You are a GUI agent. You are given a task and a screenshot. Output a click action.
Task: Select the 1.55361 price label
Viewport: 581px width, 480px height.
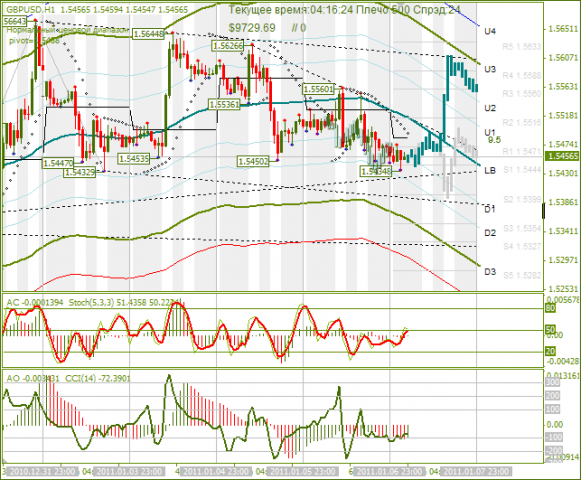(224, 105)
